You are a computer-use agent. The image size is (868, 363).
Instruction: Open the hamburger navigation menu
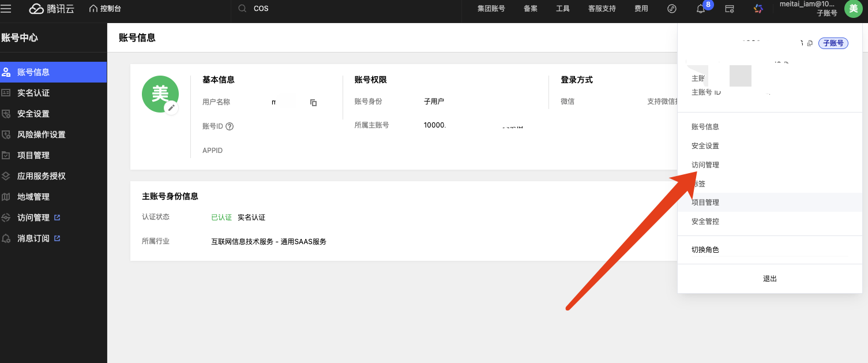point(6,9)
